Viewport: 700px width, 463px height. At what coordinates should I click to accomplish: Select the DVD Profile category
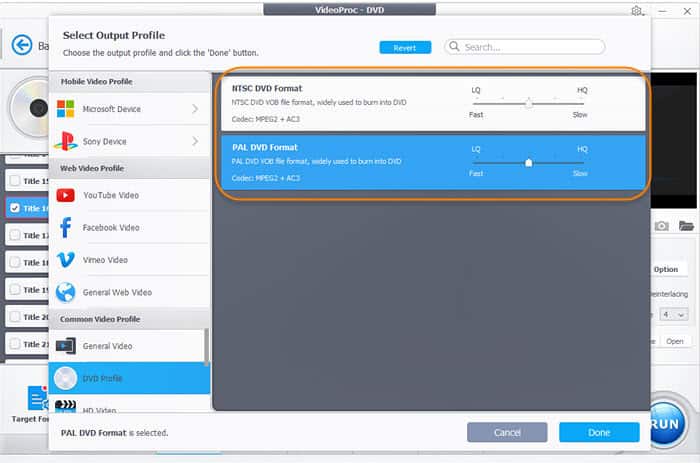coord(129,378)
